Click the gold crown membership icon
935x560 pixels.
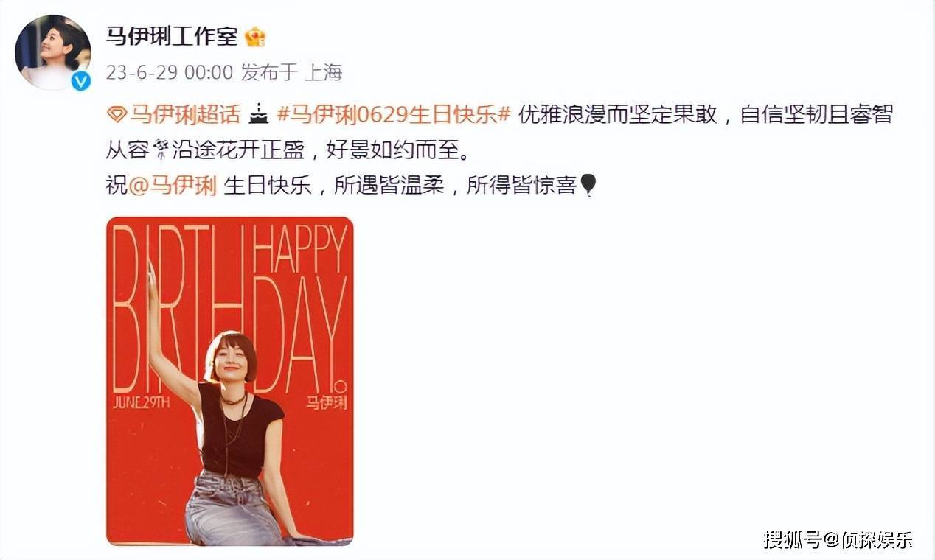click(x=255, y=36)
